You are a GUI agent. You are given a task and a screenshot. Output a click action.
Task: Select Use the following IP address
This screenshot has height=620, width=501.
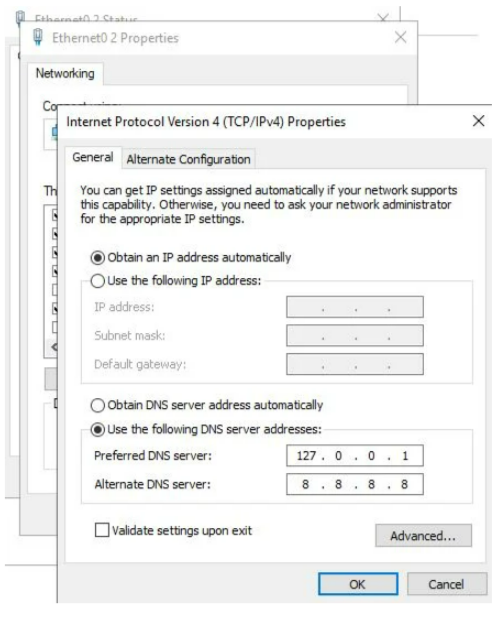(x=98, y=281)
